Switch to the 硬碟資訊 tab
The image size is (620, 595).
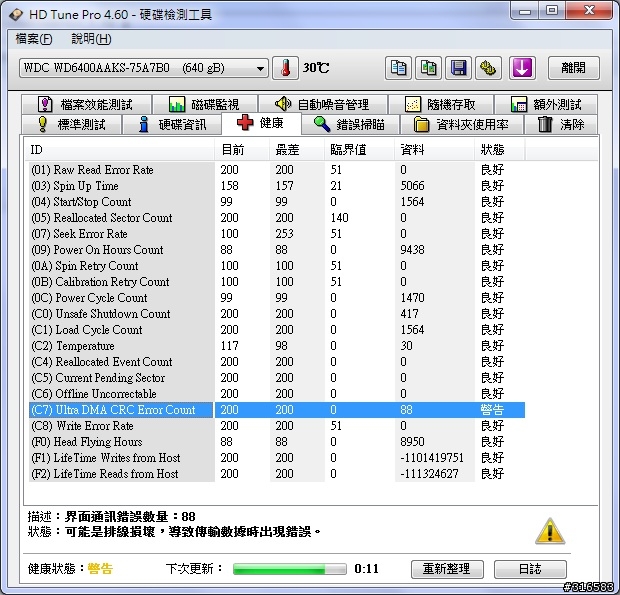(172, 124)
